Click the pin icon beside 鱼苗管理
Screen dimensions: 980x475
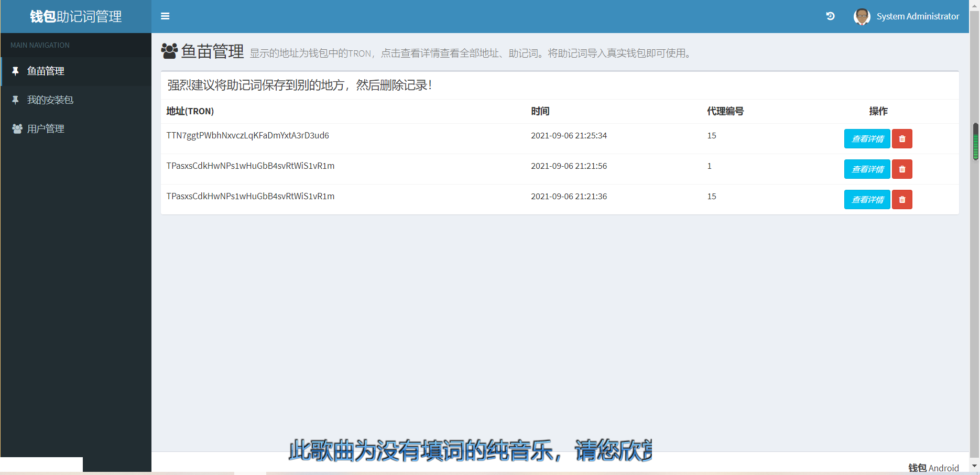coord(16,71)
